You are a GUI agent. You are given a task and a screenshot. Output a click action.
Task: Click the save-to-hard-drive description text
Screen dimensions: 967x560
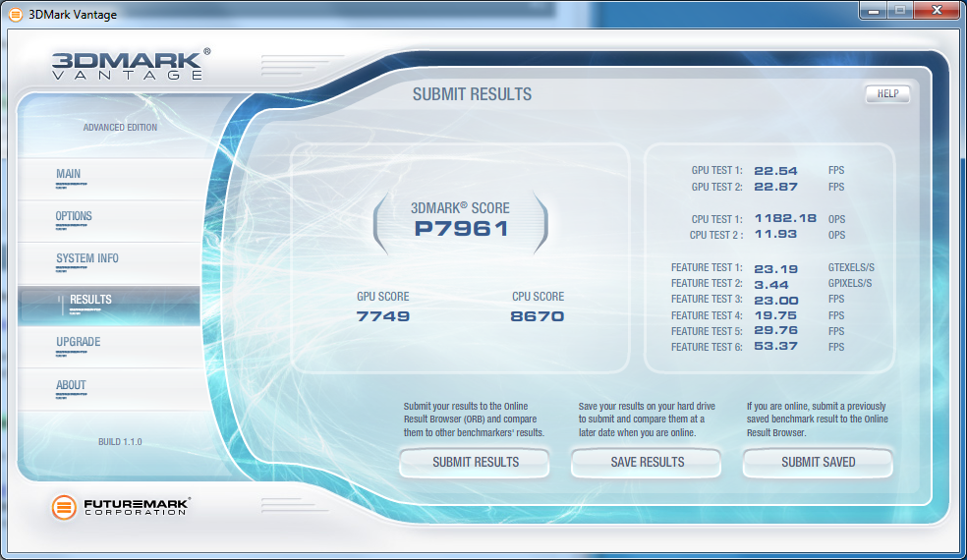[x=647, y=420]
